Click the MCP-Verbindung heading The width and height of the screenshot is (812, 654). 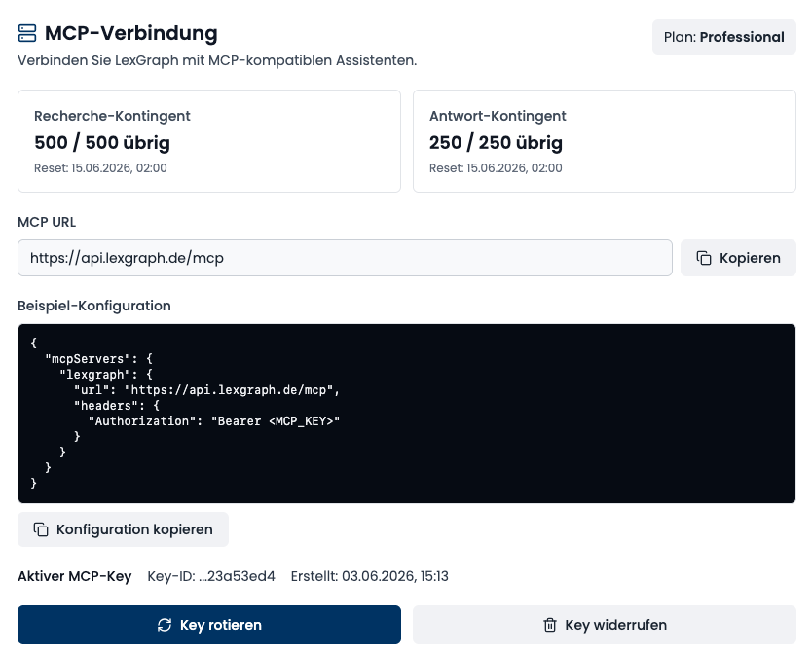pyautogui.click(x=131, y=33)
